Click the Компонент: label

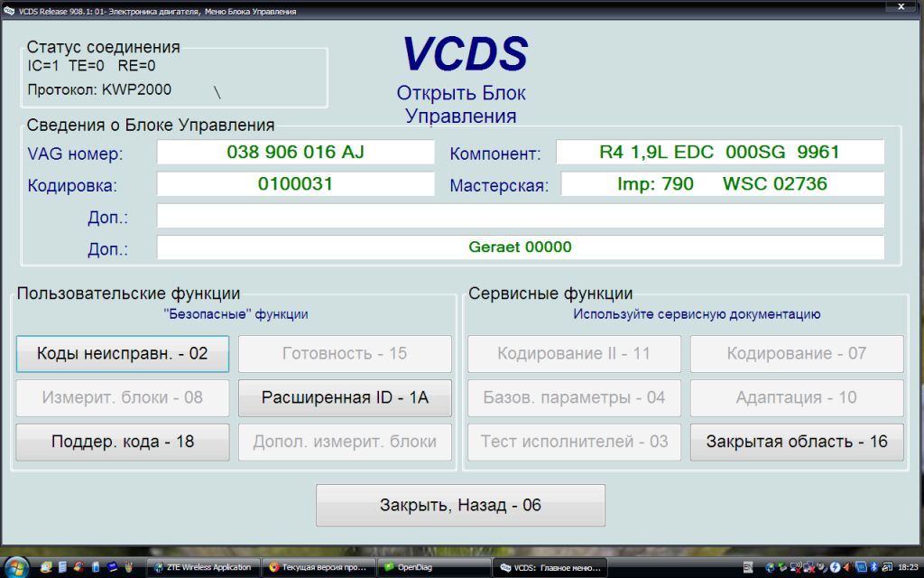click(495, 154)
